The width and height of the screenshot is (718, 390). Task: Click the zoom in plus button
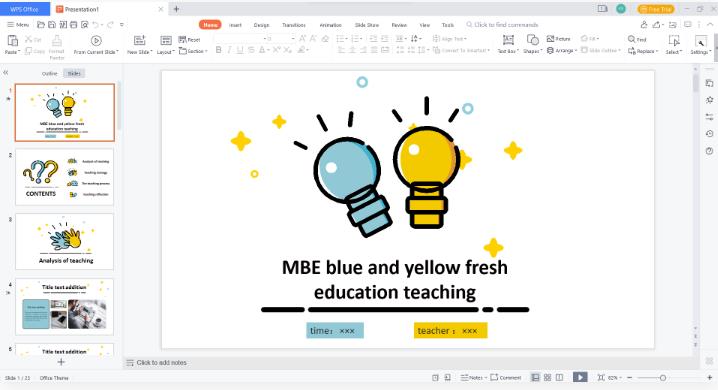710,378
